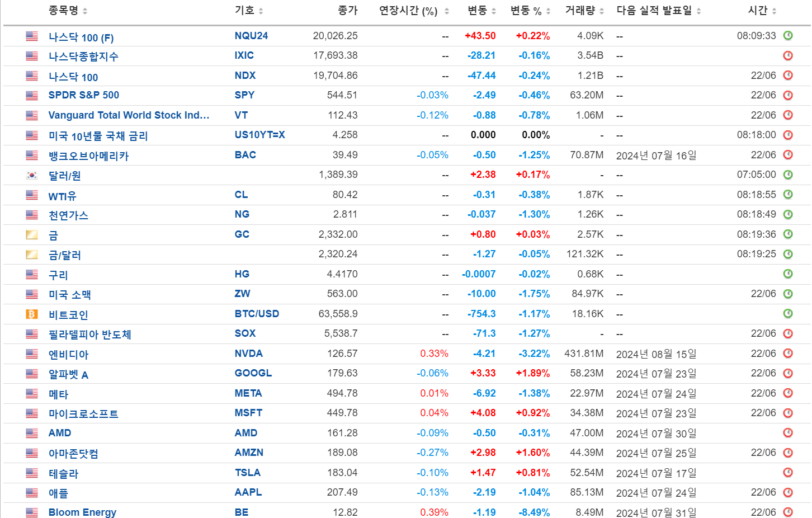Select closing price 20,026.25
This screenshot has width=812, height=518.
[335, 36]
